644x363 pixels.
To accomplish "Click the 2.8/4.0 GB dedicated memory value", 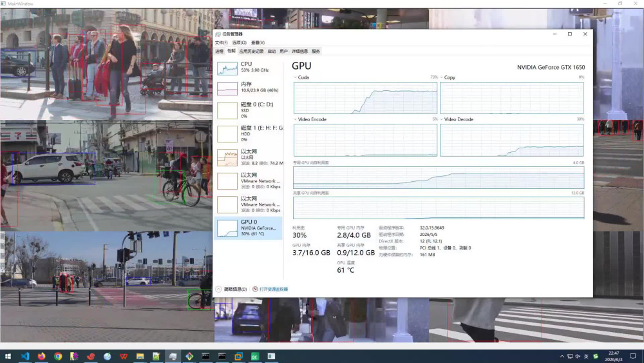I will coord(354,235).
